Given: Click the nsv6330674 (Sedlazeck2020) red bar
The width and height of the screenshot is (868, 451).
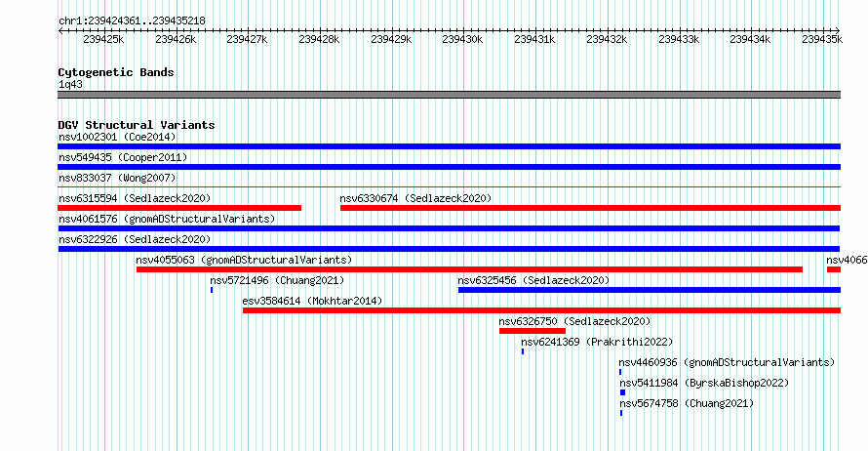Looking at the screenshot, I should coord(590,208).
